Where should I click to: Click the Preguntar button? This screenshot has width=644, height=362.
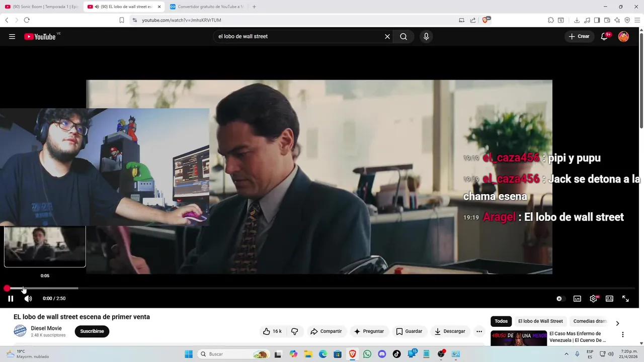coord(369,331)
